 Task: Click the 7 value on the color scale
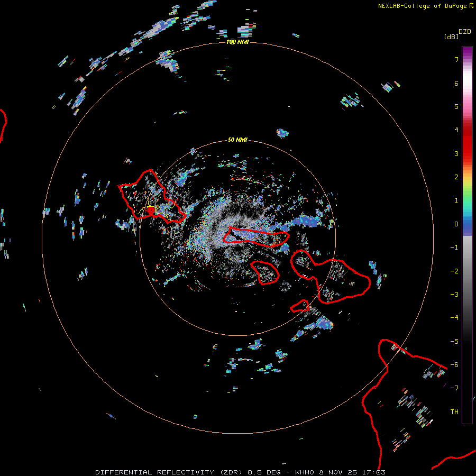click(x=456, y=59)
